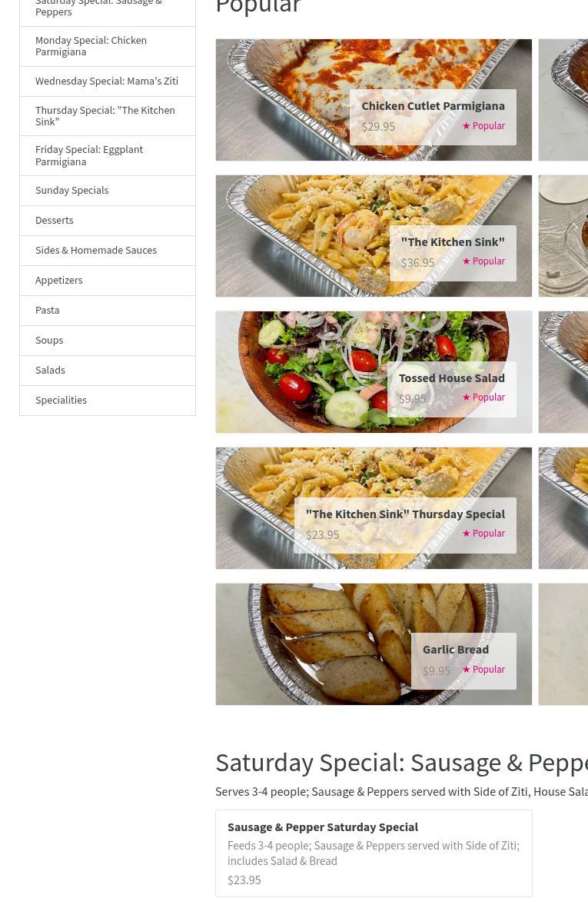Click star Popular badge on Tossed House Salad
The height and width of the screenshot is (908, 588).
(483, 397)
